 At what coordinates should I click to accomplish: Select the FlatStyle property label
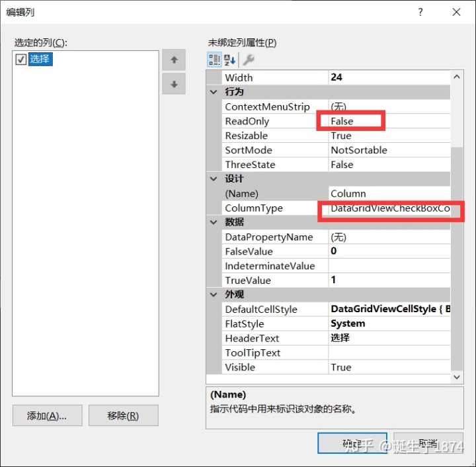coord(245,323)
